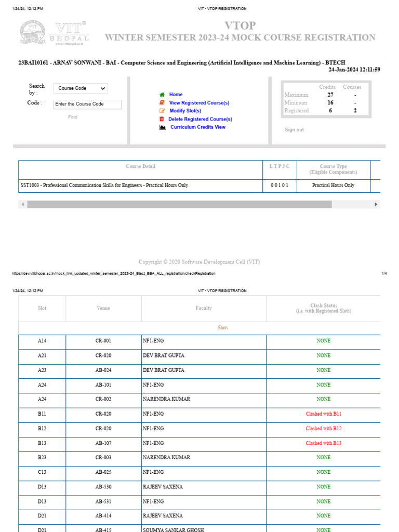Click venue AB-414
399x532 pixels.
pos(103,516)
